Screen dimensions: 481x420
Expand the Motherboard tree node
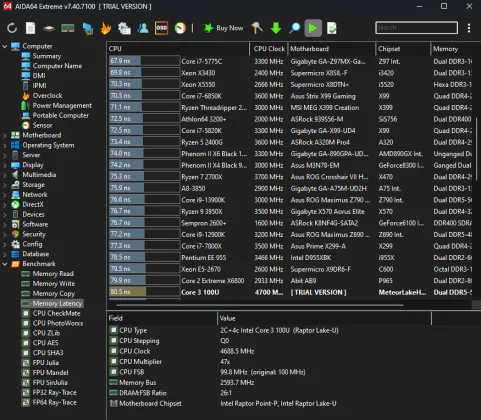tap(5, 136)
